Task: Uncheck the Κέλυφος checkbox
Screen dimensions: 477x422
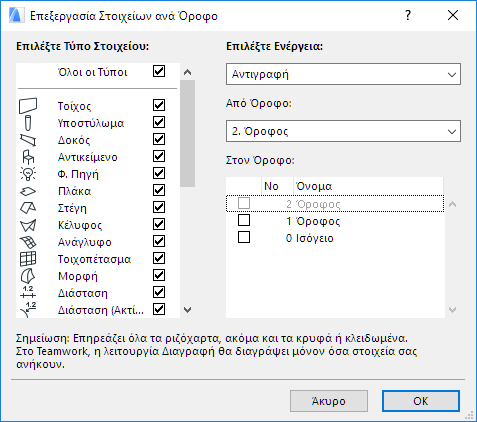Action: point(159,224)
